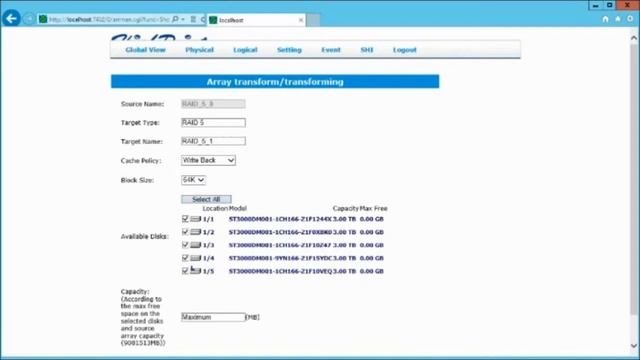Screen dimensions: 640x360
Task: Open the Block Size 64K dropdown
Action: 193,180
